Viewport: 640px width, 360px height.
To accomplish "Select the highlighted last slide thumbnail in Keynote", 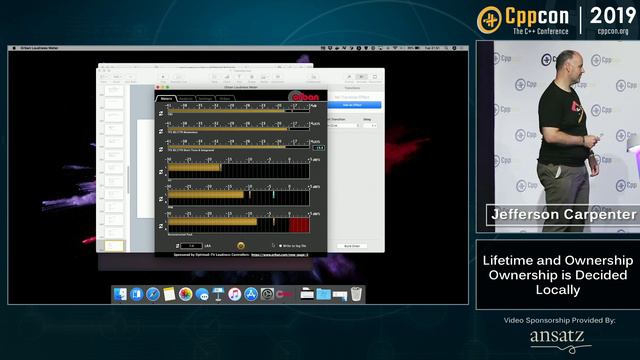I will (114, 246).
